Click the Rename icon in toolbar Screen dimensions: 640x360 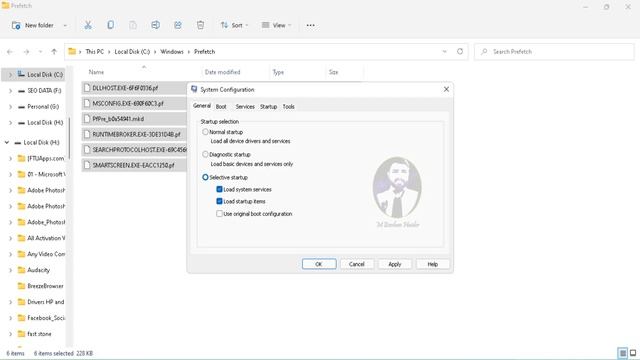pyautogui.click(x=156, y=25)
